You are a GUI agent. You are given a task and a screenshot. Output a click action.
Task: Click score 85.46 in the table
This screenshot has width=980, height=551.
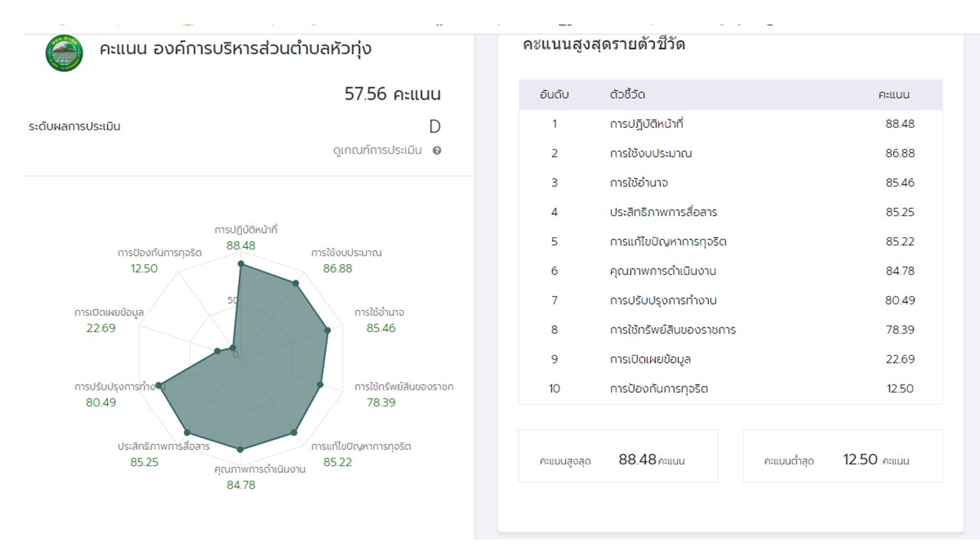point(900,183)
